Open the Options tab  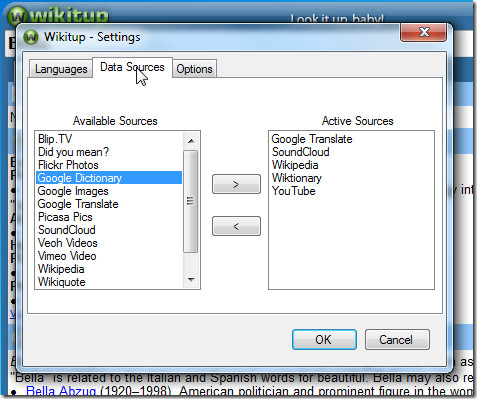[195, 69]
